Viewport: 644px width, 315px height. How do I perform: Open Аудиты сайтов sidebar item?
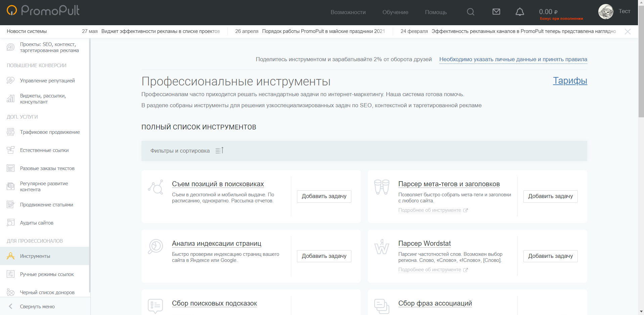click(x=37, y=223)
